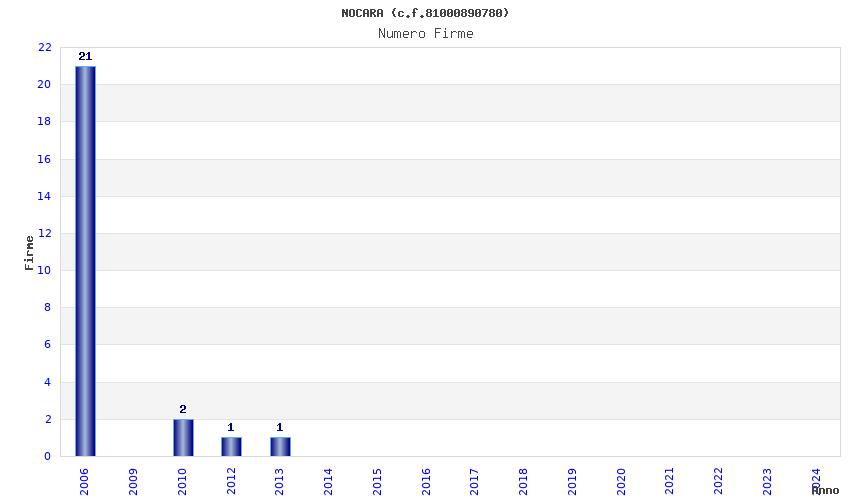Click x-axis year 2010
The image size is (850, 500).
click(182, 482)
